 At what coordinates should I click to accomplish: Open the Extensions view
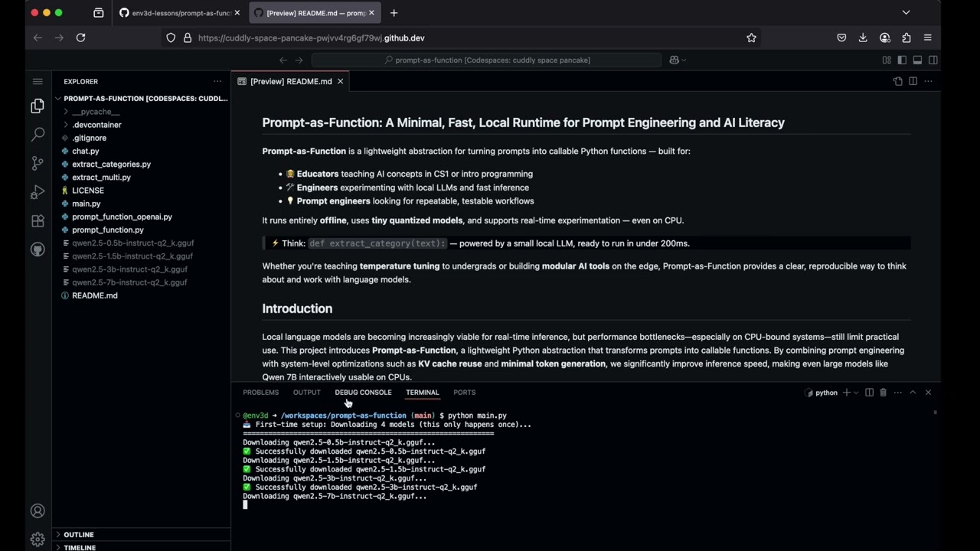(x=38, y=221)
